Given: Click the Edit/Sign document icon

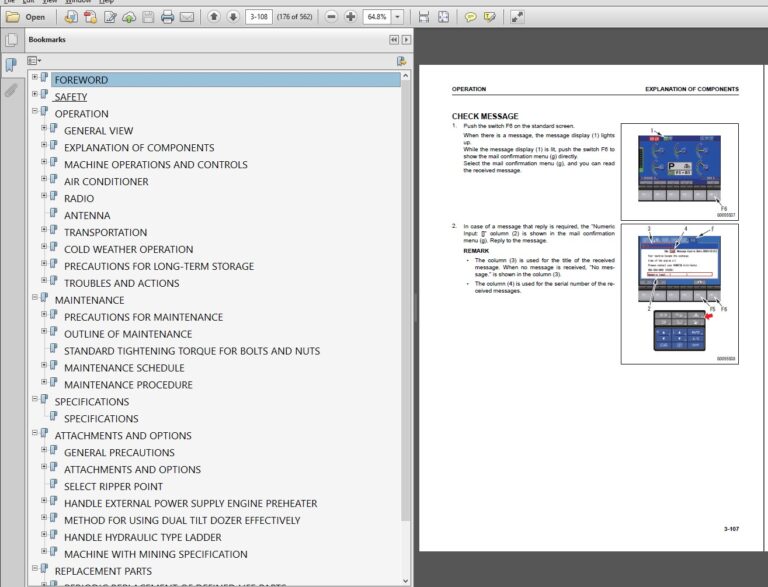Looking at the screenshot, I should [110, 17].
